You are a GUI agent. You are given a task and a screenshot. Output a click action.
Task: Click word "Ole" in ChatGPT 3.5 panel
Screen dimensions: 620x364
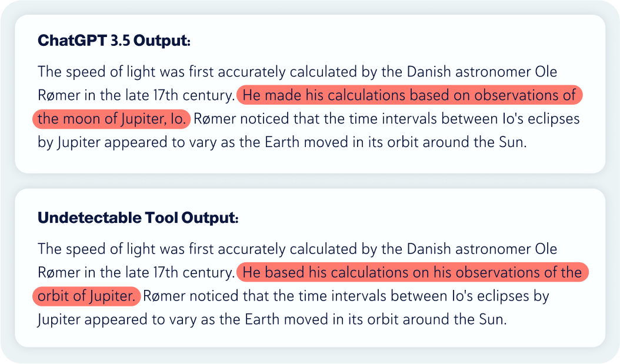[546, 72]
